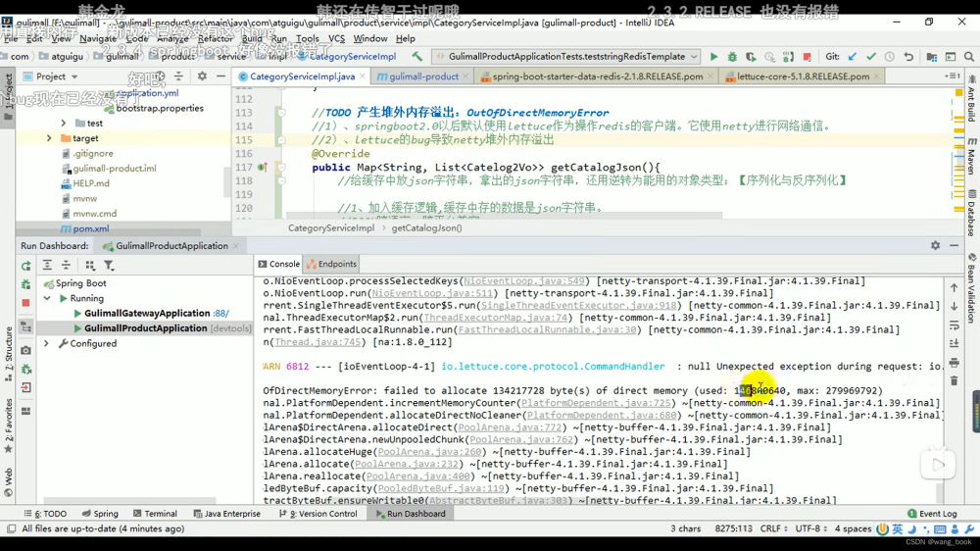980x551 pixels.
Task: Build project with the hammer icon
Action: point(416,56)
